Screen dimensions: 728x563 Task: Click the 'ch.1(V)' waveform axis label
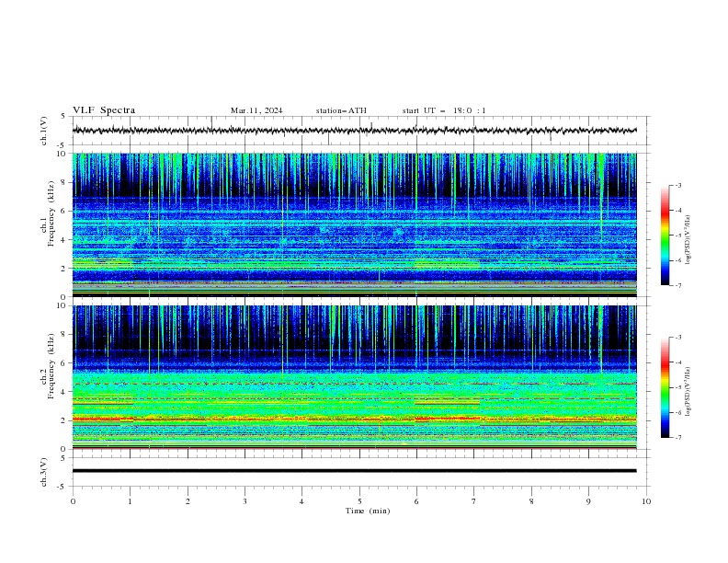pos(44,131)
